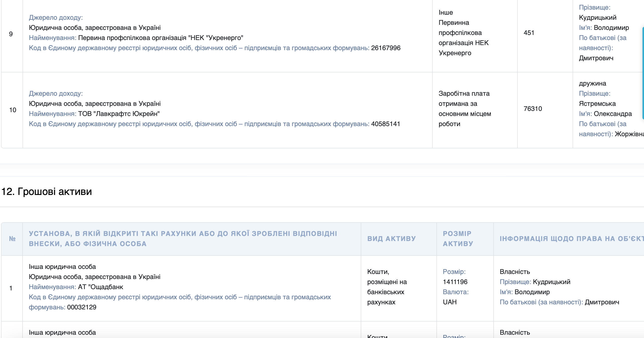Click the '12. Грошові активи' section heading

pyautogui.click(x=47, y=192)
